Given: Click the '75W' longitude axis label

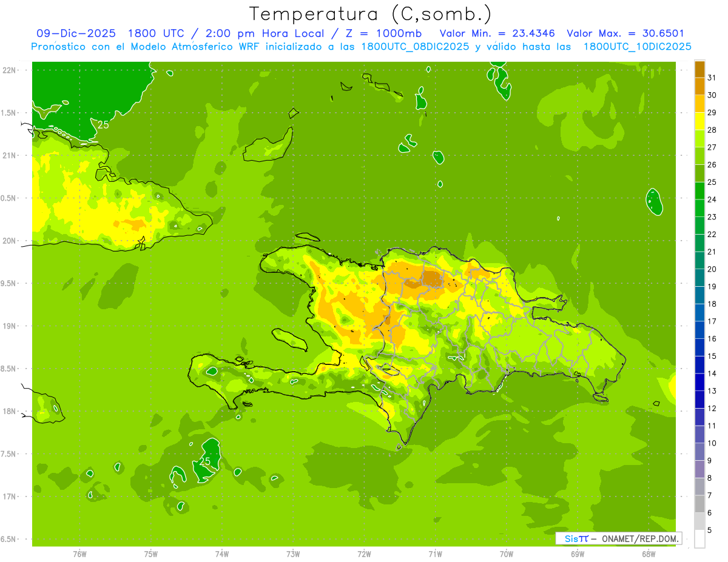Looking at the screenshot, I should point(150,554).
